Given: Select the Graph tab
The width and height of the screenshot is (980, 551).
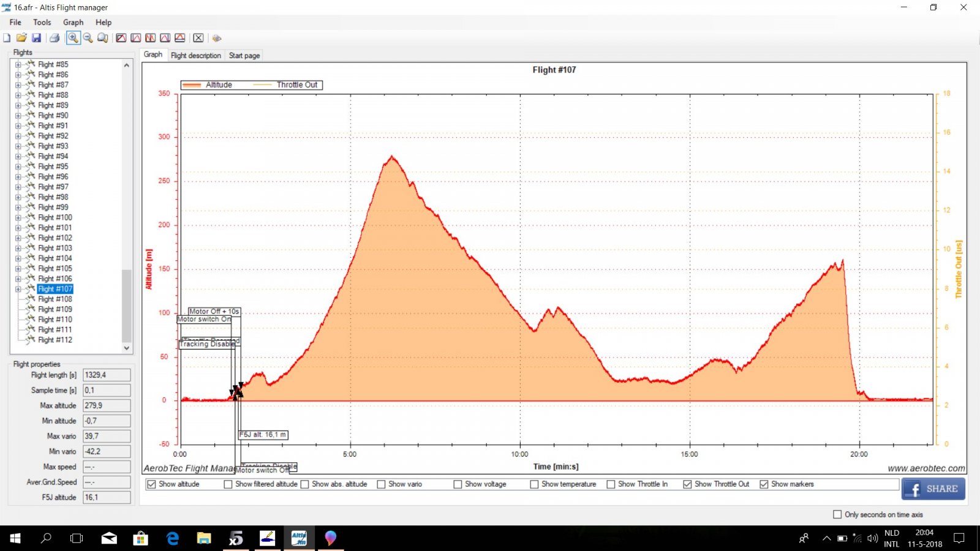Looking at the screenshot, I should click(x=153, y=54).
